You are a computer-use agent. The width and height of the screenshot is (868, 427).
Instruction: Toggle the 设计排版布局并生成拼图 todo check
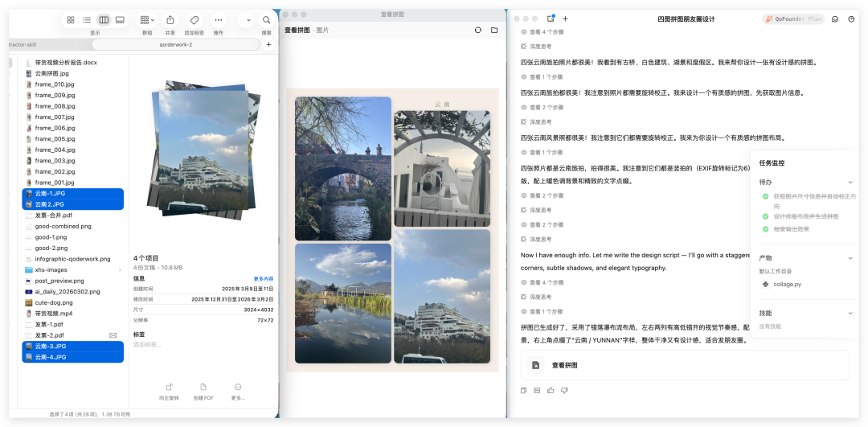coord(765,216)
